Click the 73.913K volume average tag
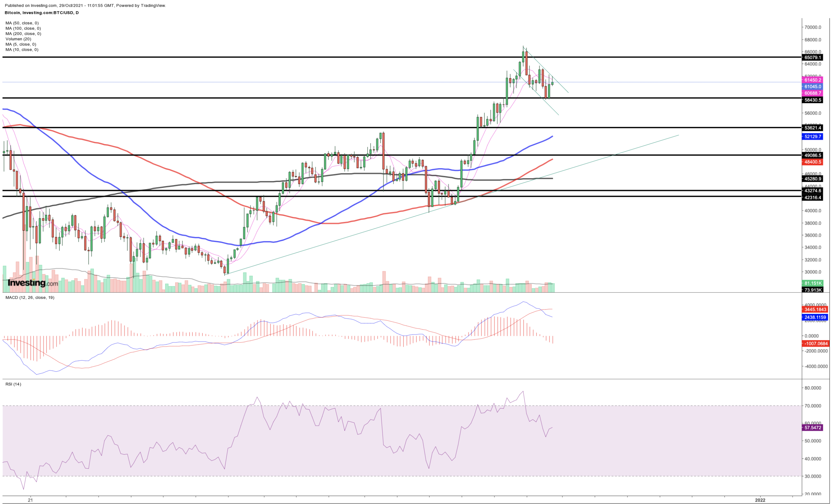The width and height of the screenshot is (832, 504). pos(812,289)
